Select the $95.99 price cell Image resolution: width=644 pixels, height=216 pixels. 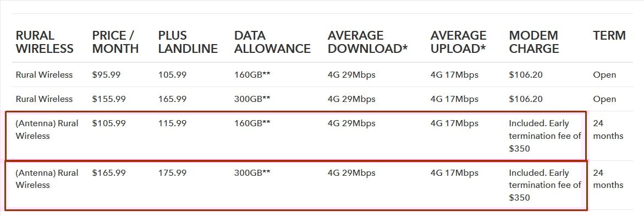tap(106, 75)
